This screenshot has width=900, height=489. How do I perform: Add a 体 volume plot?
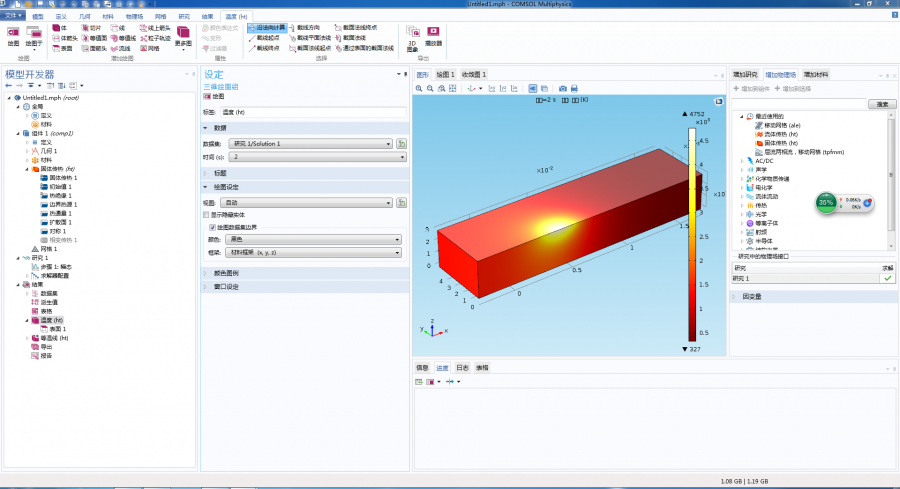(x=60, y=28)
